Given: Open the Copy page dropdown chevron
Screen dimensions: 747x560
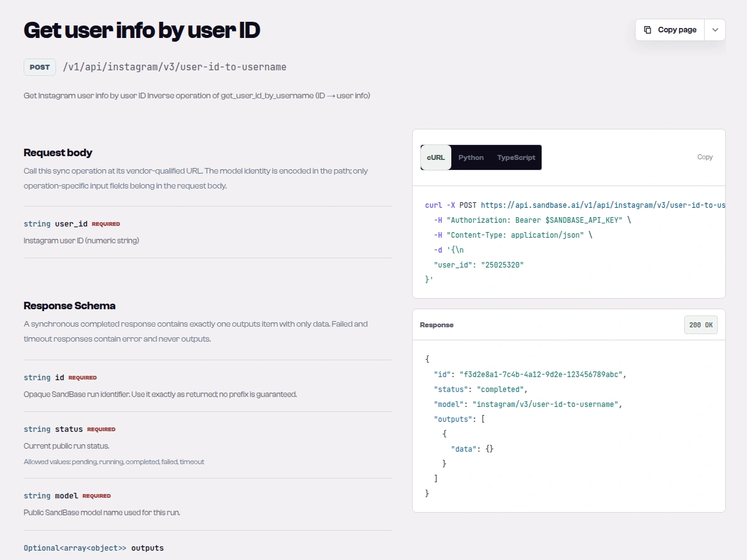Looking at the screenshot, I should (715, 30).
